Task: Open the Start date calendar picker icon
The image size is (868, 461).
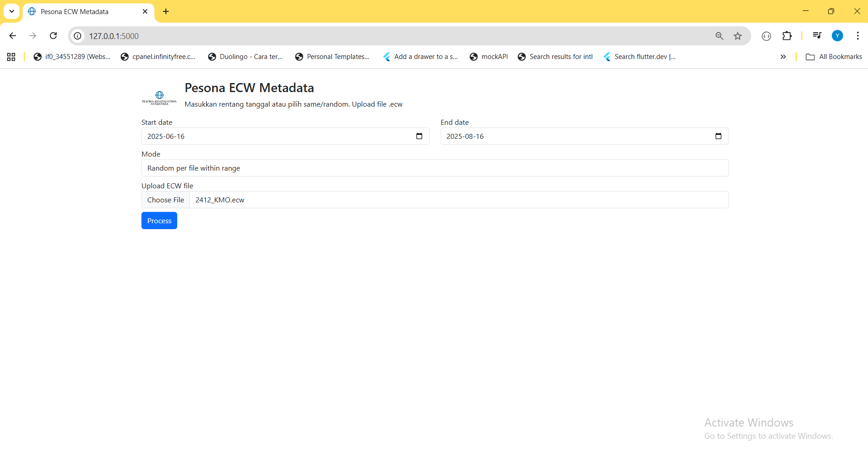Action: pyautogui.click(x=419, y=136)
